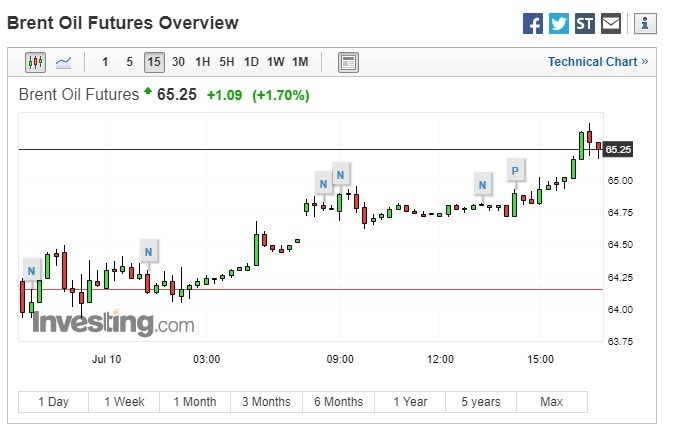
Task: Select the 1D interval
Action: 251,62
